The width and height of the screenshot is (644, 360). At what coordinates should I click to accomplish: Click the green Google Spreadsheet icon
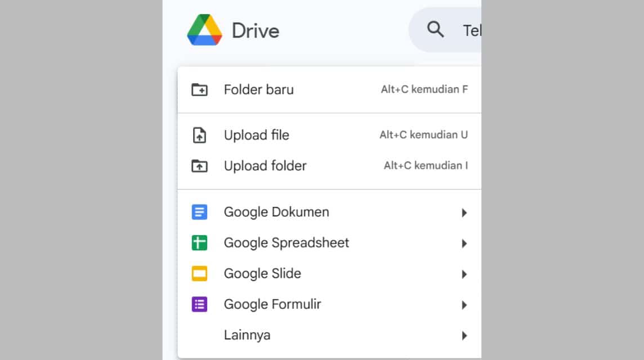tap(200, 242)
